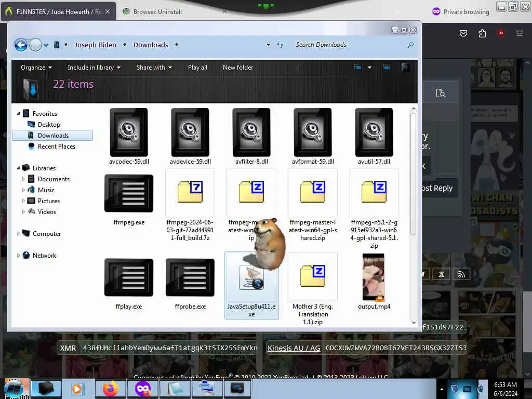Screen dimensions: 532x399
Task: Select the Mother 3 Translation zip archive
Action: (312, 276)
